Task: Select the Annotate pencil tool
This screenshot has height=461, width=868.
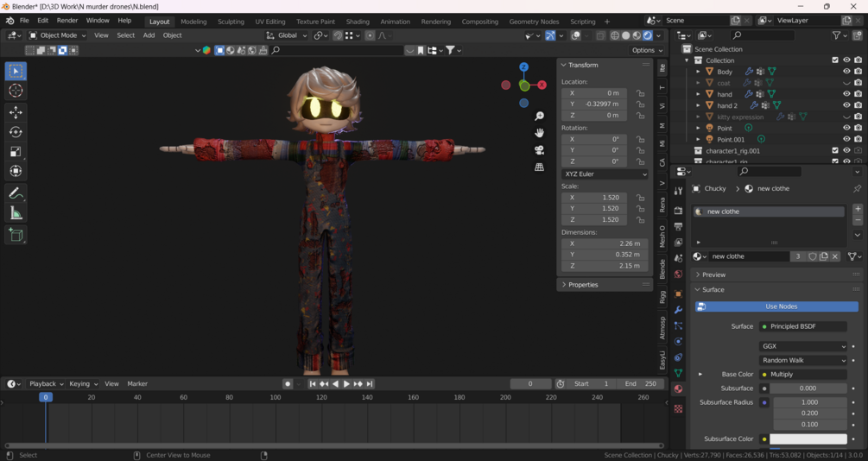Action: tap(16, 193)
